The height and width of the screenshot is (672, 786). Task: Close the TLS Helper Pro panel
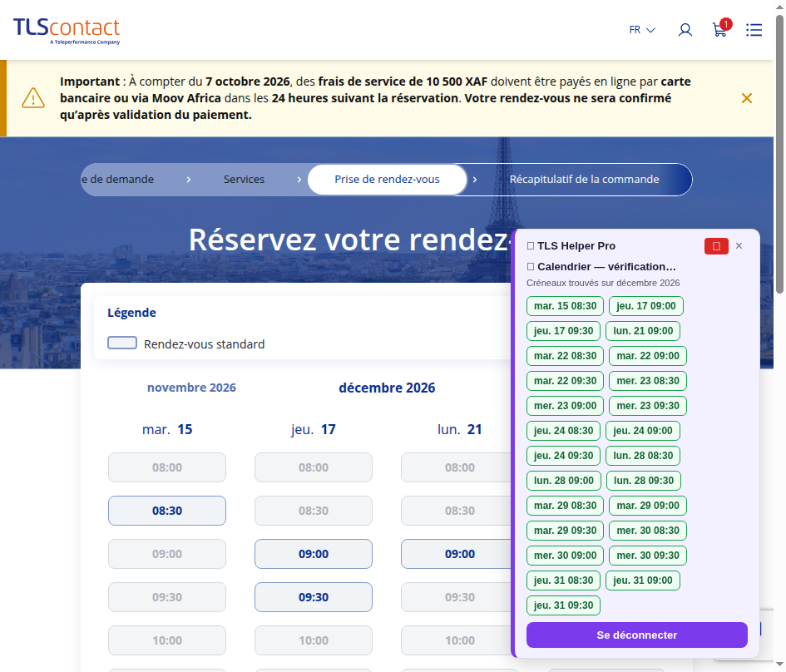pyautogui.click(x=739, y=245)
